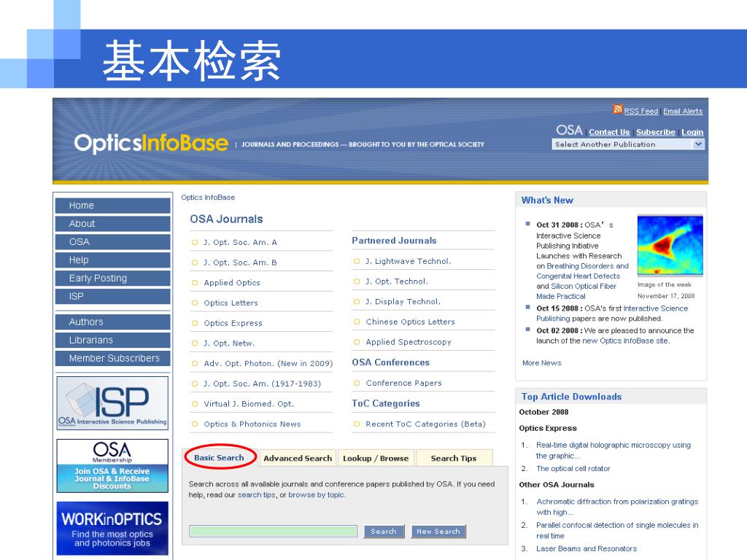Screen dimensions: 747x560
Task: Open Conference Papers link
Action: pyautogui.click(x=403, y=383)
